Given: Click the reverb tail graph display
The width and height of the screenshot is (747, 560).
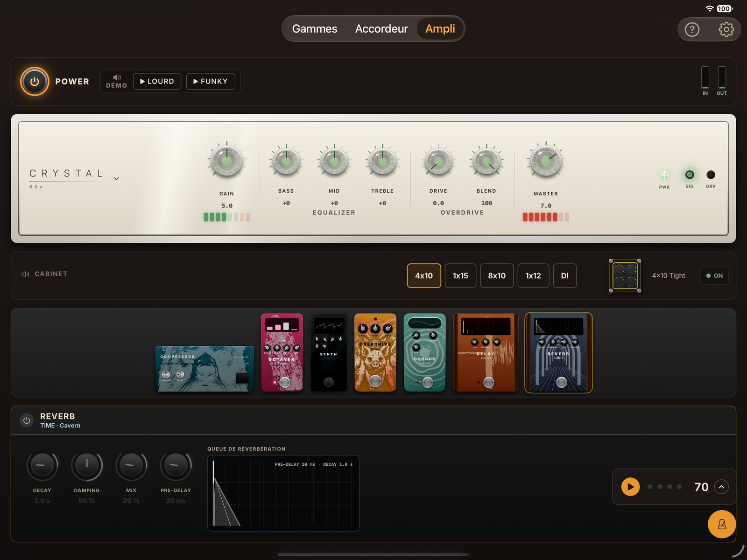Looking at the screenshot, I should point(283,493).
